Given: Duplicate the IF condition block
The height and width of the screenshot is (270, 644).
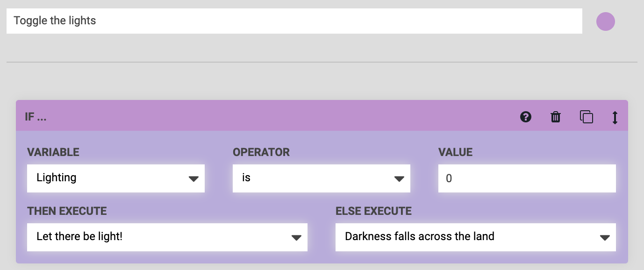Looking at the screenshot, I should click(586, 117).
